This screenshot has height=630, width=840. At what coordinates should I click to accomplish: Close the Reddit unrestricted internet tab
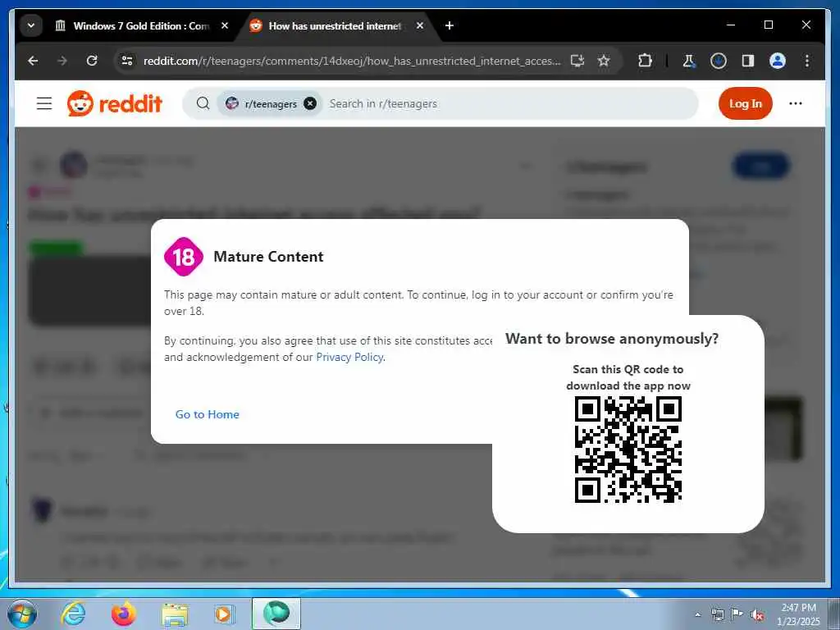click(x=420, y=25)
